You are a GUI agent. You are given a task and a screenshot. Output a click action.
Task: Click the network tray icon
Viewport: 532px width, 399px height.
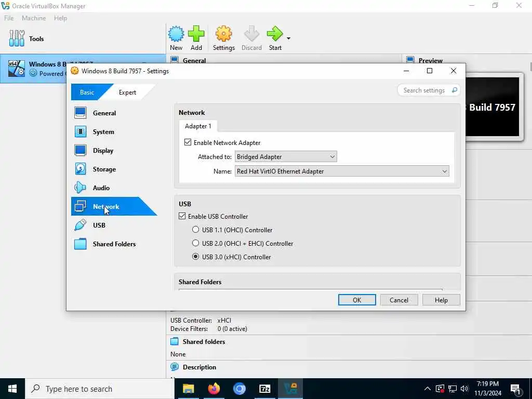pos(453,389)
